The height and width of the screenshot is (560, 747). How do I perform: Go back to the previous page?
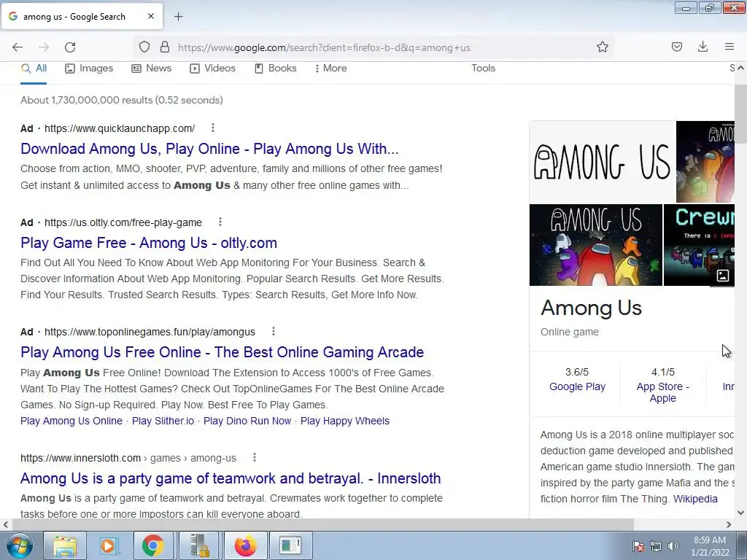click(18, 47)
